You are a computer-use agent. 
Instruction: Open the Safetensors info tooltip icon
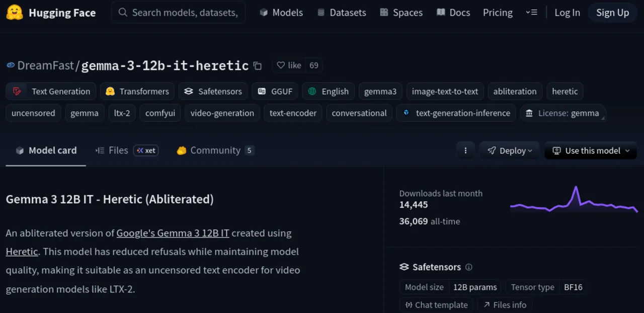coord(468,267)
